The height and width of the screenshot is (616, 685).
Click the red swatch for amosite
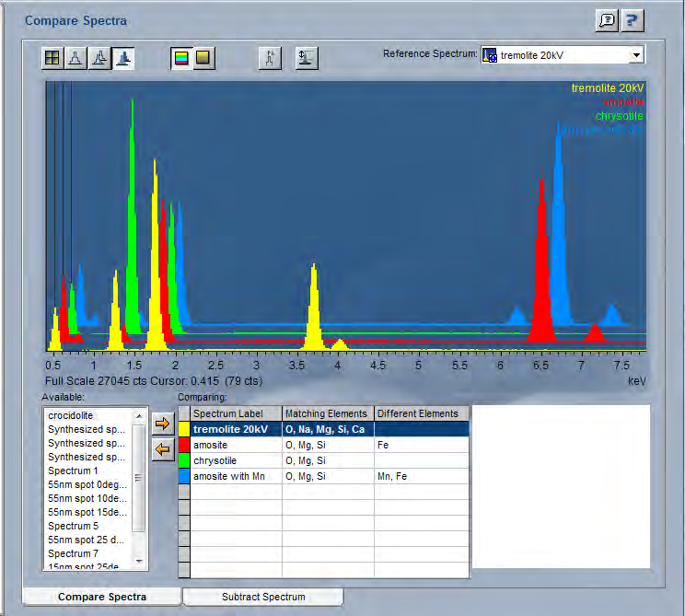184,445
